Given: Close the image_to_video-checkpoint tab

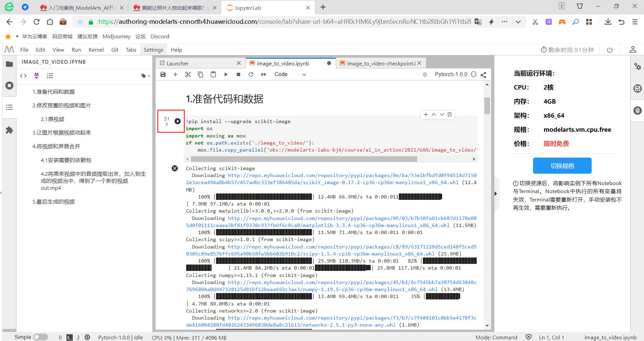Looking at the screenshot, I should pyautogui.click(x=419, y=63).
